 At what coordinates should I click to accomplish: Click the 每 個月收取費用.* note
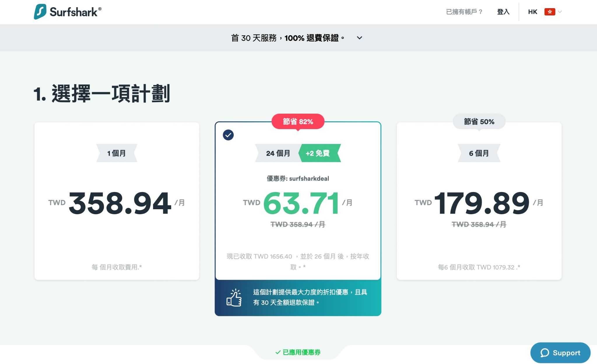(x=117, y=267)
